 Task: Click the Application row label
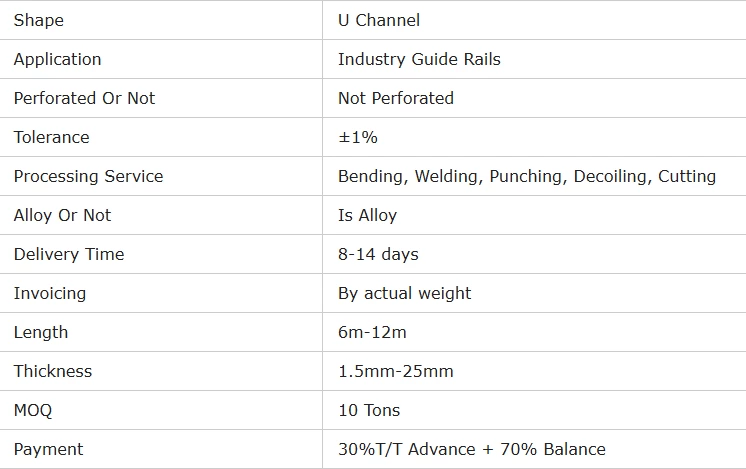click(x=57, y=59)
